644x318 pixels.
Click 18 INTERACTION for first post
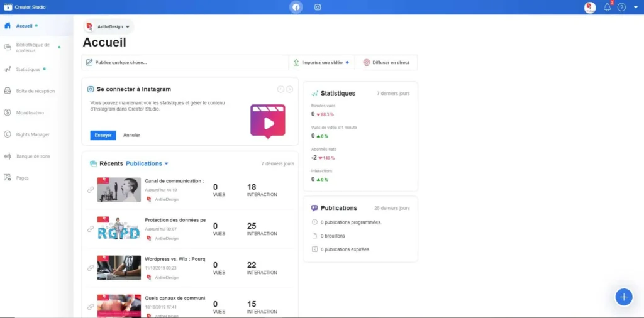(x=262, y=190)
